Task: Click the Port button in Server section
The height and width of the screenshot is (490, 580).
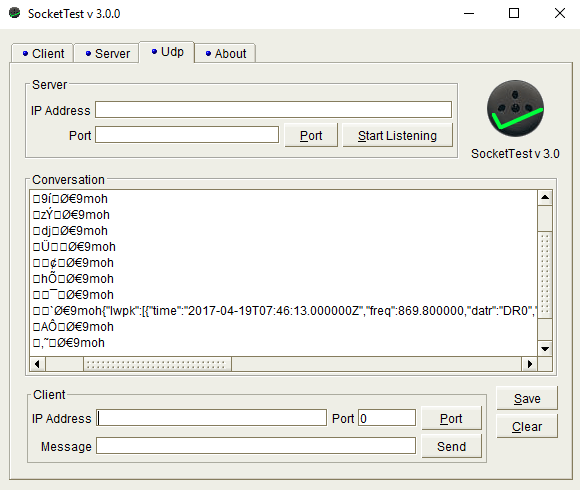Action: [311, 135]
